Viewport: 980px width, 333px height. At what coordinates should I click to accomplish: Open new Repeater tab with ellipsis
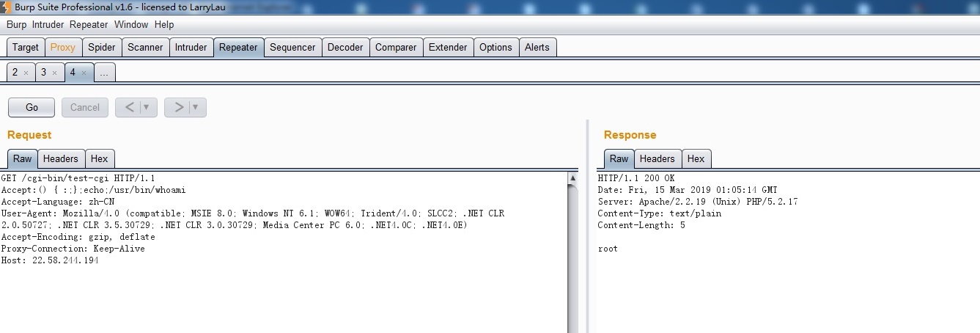tap(105, 72)
